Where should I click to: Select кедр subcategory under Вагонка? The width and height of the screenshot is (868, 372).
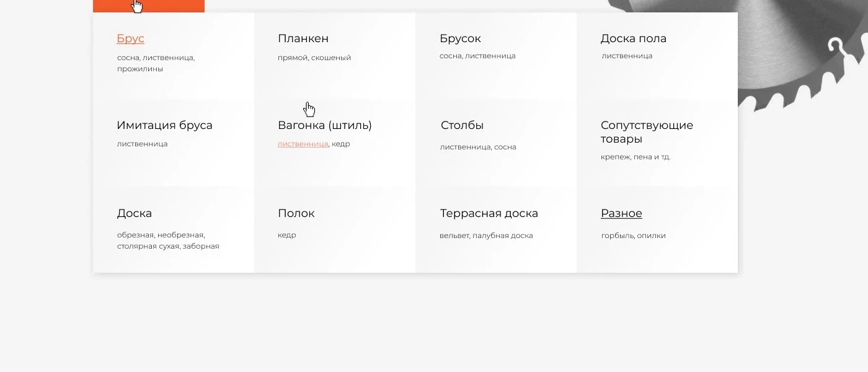tap(342, 143)
